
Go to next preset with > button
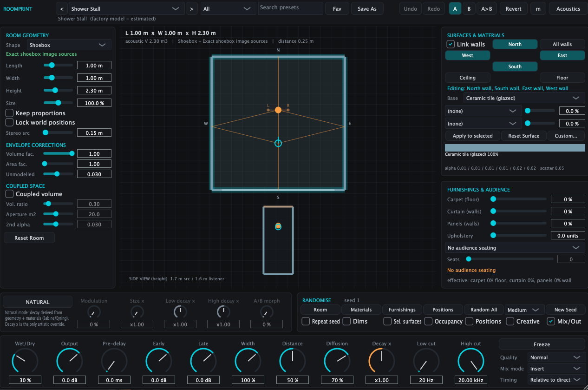191,8
